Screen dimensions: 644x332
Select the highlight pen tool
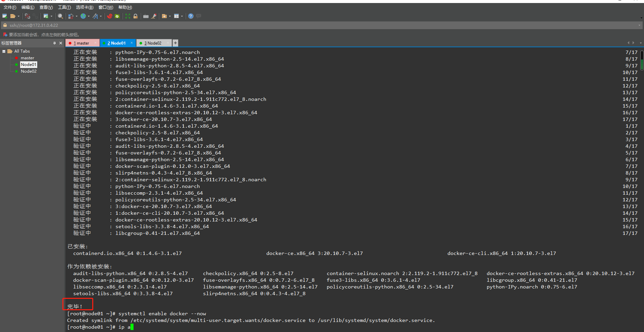click(x=153, y=16)
